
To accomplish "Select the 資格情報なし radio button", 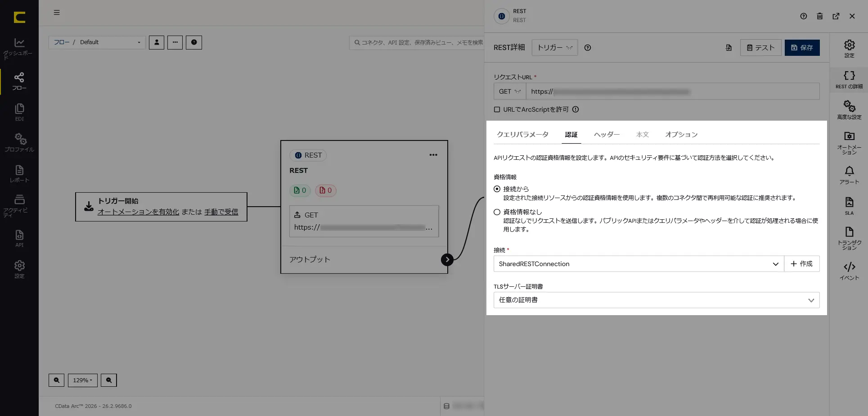I will (x=497, y=212).
